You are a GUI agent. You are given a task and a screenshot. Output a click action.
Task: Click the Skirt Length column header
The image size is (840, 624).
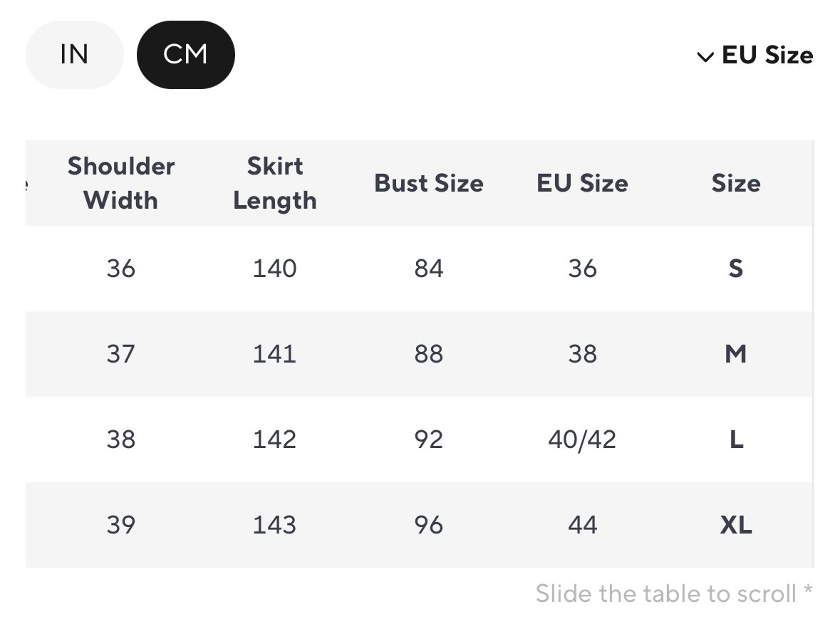pos(274,183)
